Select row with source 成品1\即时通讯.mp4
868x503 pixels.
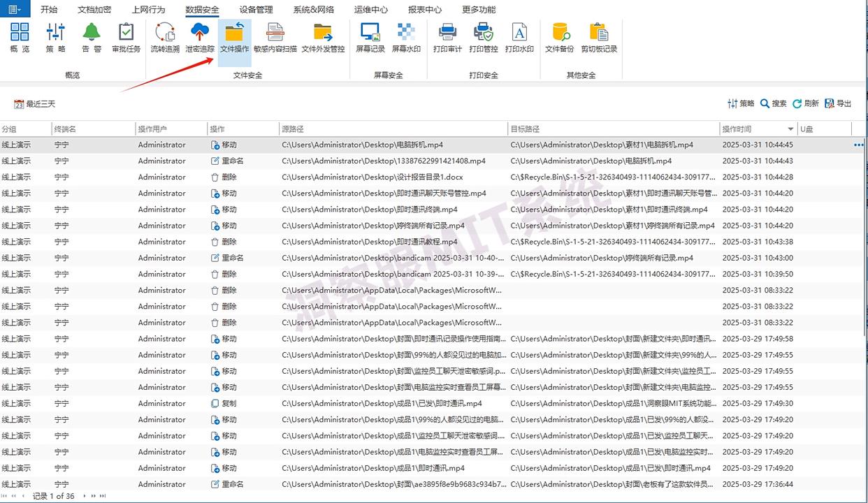(x=433, y=468)
